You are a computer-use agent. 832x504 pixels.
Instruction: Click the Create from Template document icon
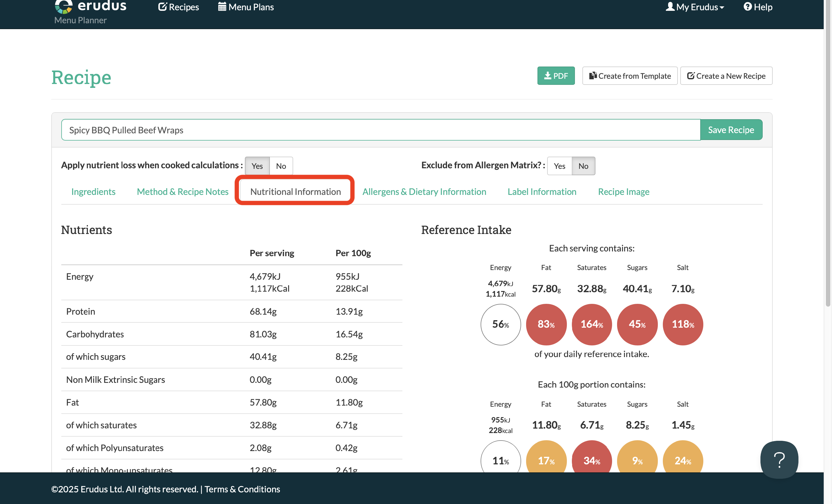(593, 76)
